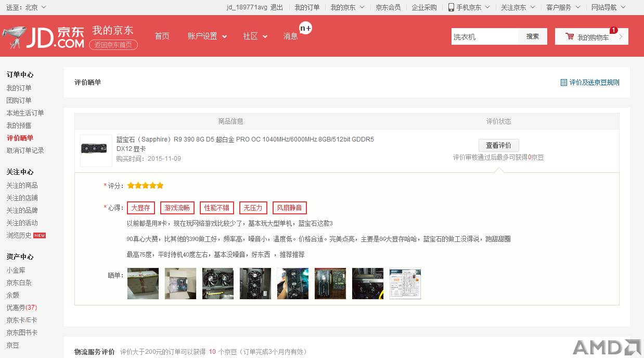Open the GPU-Z screenshot thumbnail
The width and height of the screenshot is (644, 358).
coord(405,284)
